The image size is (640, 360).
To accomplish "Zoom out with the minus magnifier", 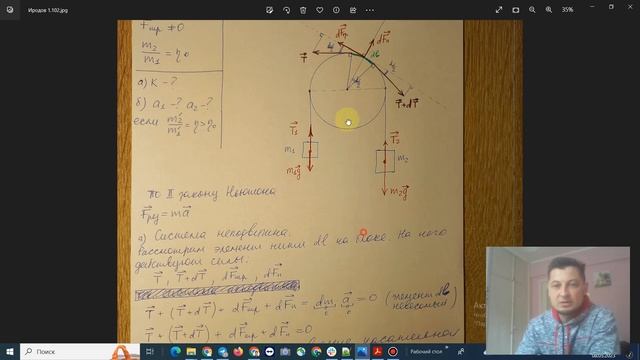I will pyautogui.click(x=532, y=10).
